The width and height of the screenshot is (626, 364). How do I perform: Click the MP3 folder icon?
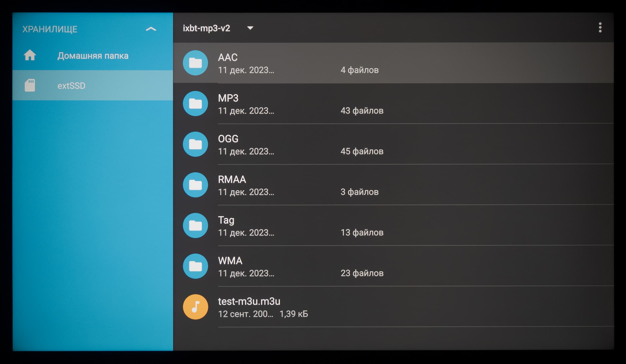coord(195,103)
